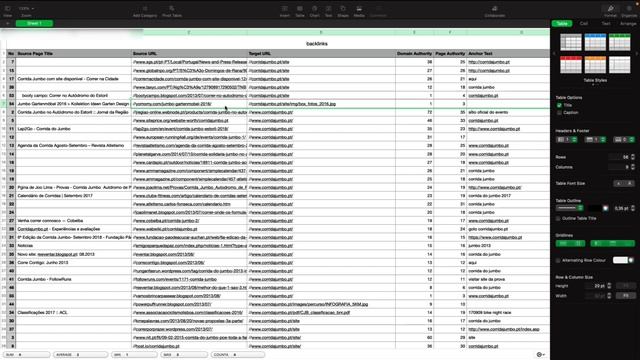Select the Sheet 1 tab
Image resolution: width=640 pixels, height=360 pixels.
(x=34, y=23)
